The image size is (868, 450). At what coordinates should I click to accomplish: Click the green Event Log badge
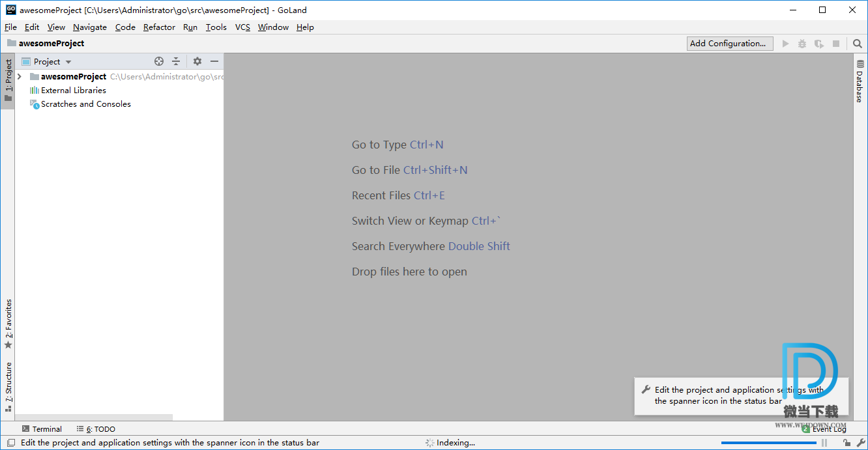click(806, 429)
